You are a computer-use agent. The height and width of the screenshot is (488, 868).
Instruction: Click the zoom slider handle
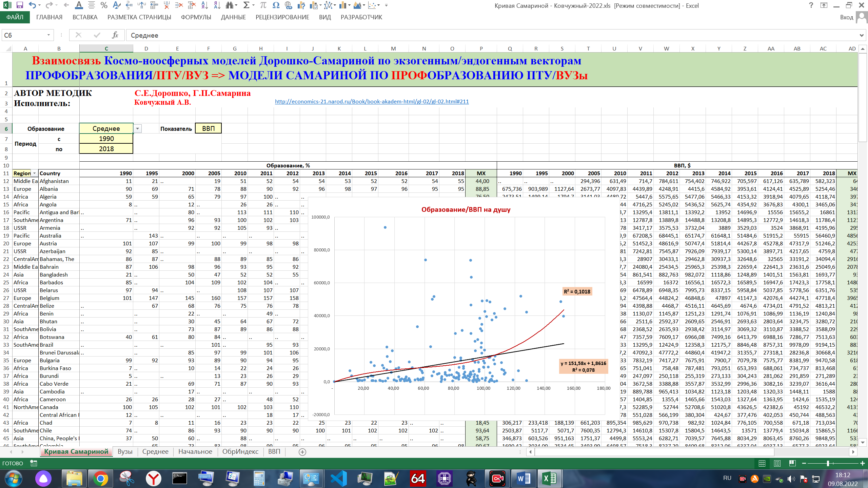click(x=828, y=463)
